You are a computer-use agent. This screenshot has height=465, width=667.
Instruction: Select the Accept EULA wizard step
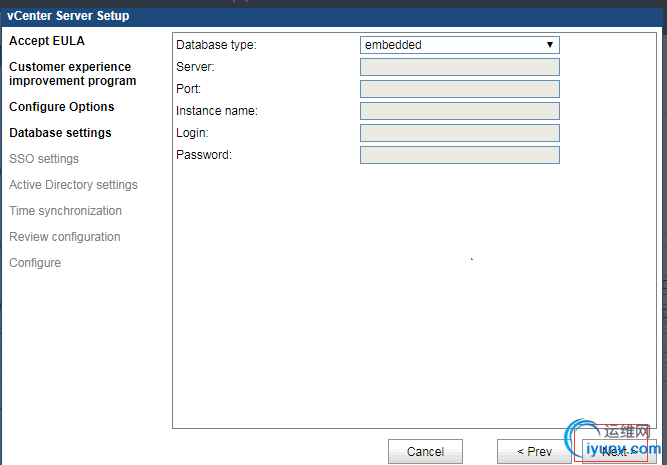click(x=47, y=41)
